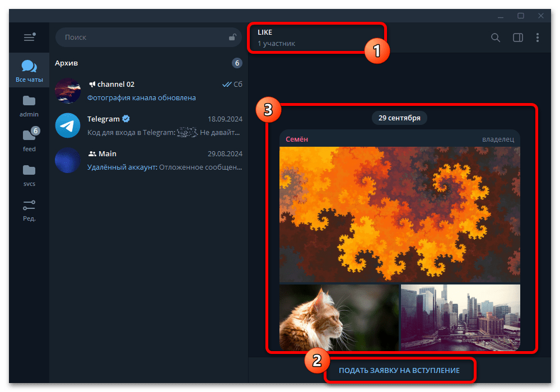Viewport: 560px width, 392px height.
Task: Click the verified badge next to Telegram
Action: point(126,119)
